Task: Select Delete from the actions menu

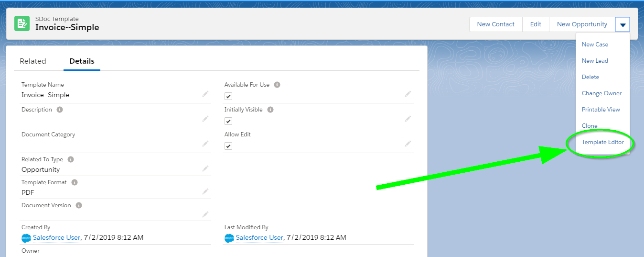Action: pos(590,77)
